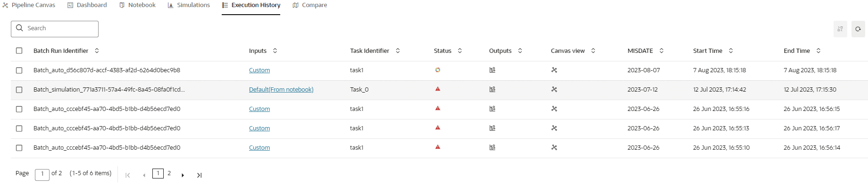The height and width of the screenshot is (187, 868).
Task: Click failed status icon for run started 16:55:13
Action: click(438, 127)
